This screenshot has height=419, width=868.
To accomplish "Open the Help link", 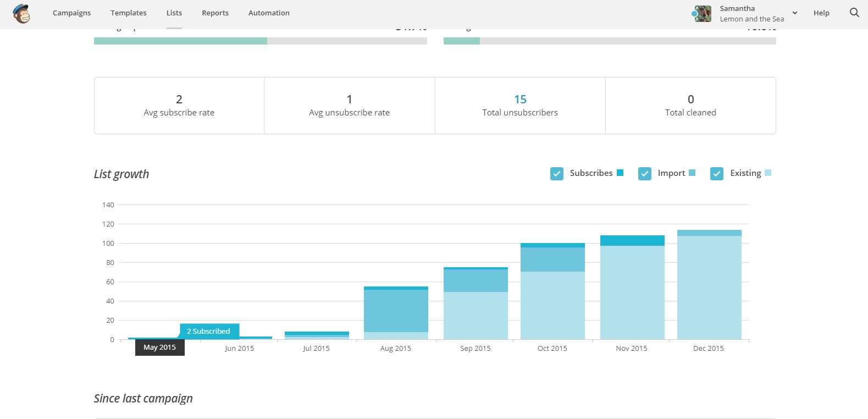I will [x=821, y=13].
